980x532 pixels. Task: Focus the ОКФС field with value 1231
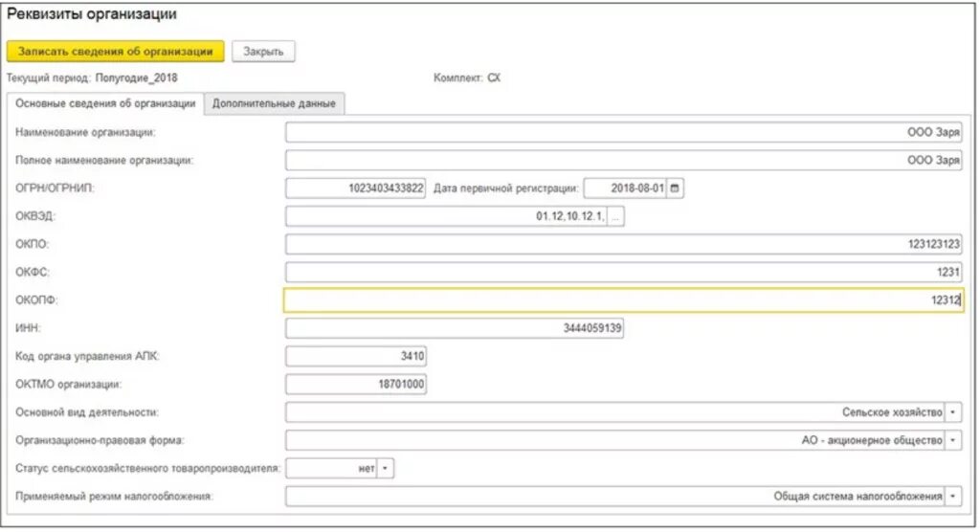coord(623,272)
